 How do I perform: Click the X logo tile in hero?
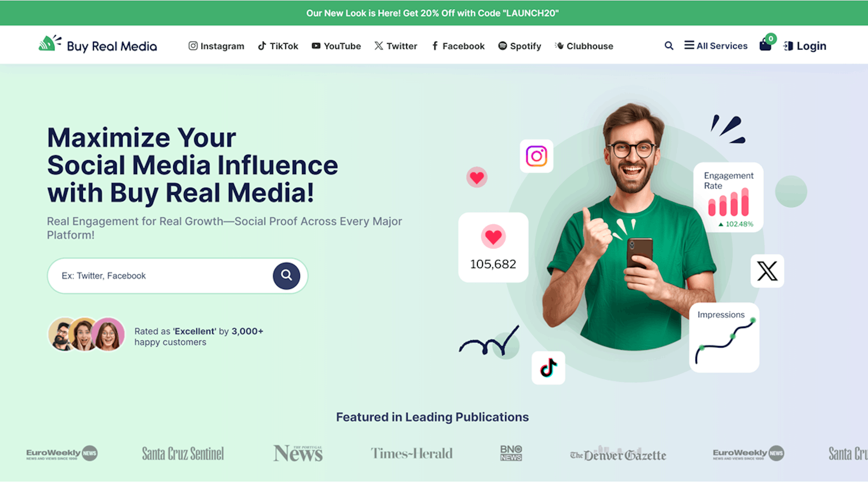(x=767, y=271)
